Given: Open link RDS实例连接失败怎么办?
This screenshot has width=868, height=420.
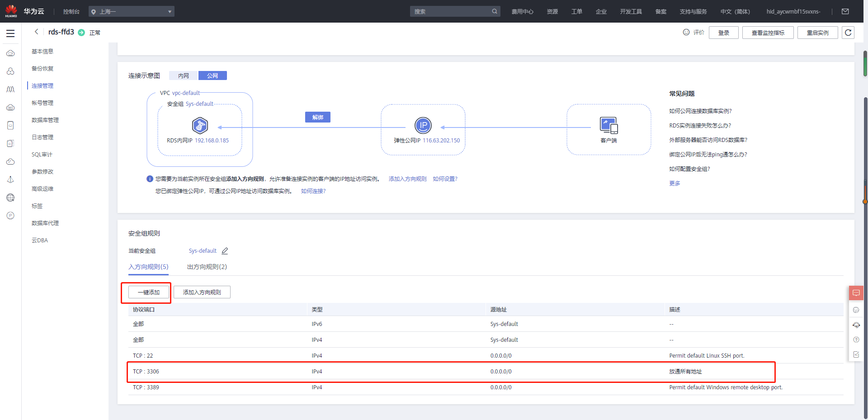Looking at the screenshot, I should coord(700,126).
